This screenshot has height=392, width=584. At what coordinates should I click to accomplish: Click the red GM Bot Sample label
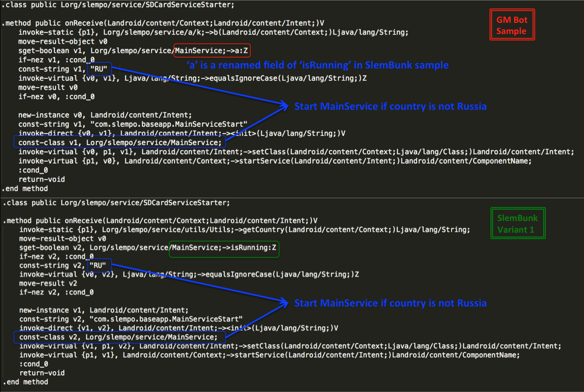click(512, 25)
